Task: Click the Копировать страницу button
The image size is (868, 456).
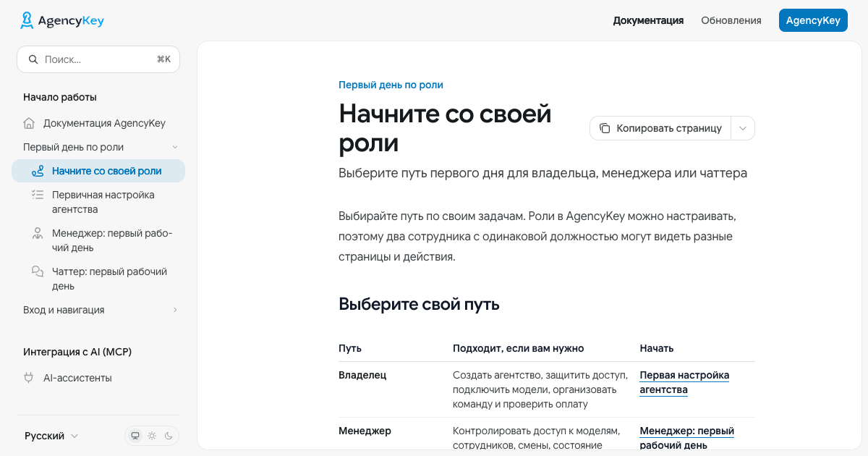Action: pos(661,128)
